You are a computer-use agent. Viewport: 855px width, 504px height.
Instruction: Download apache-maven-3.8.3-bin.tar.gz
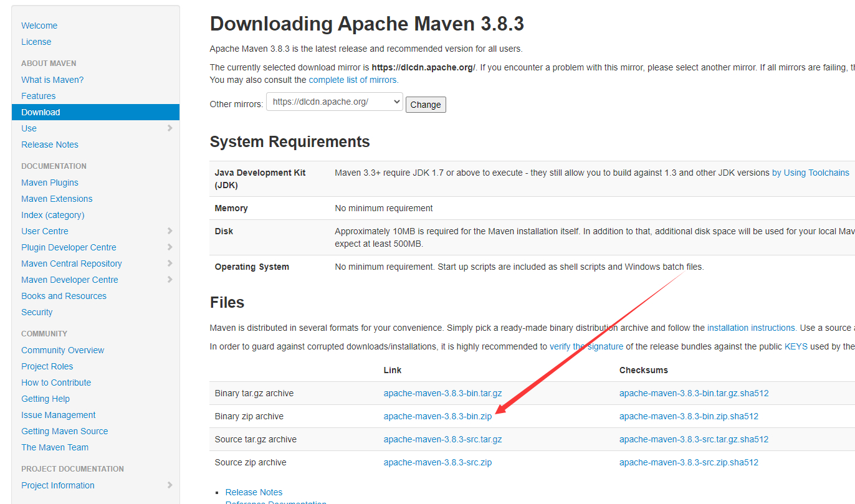(443, 393)
